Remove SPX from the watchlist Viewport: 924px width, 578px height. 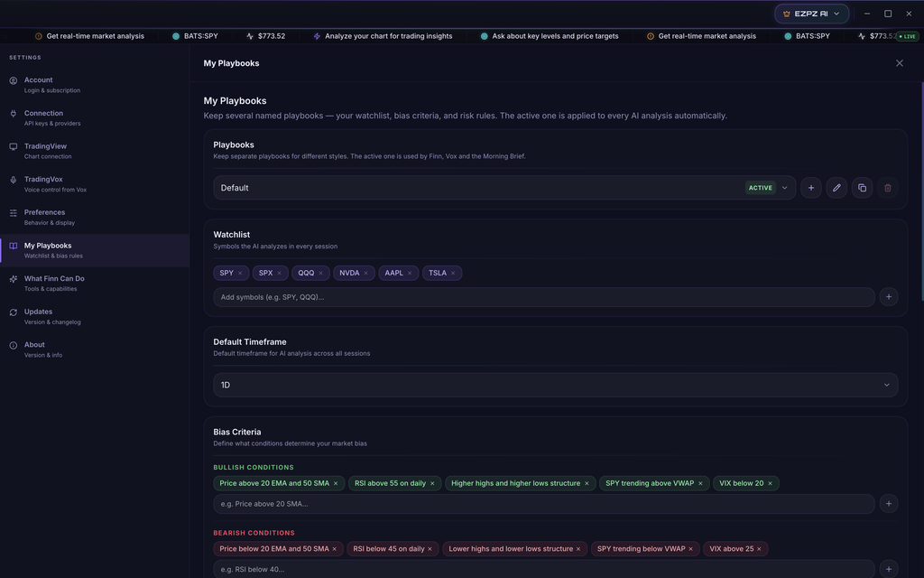coord(280,273)
